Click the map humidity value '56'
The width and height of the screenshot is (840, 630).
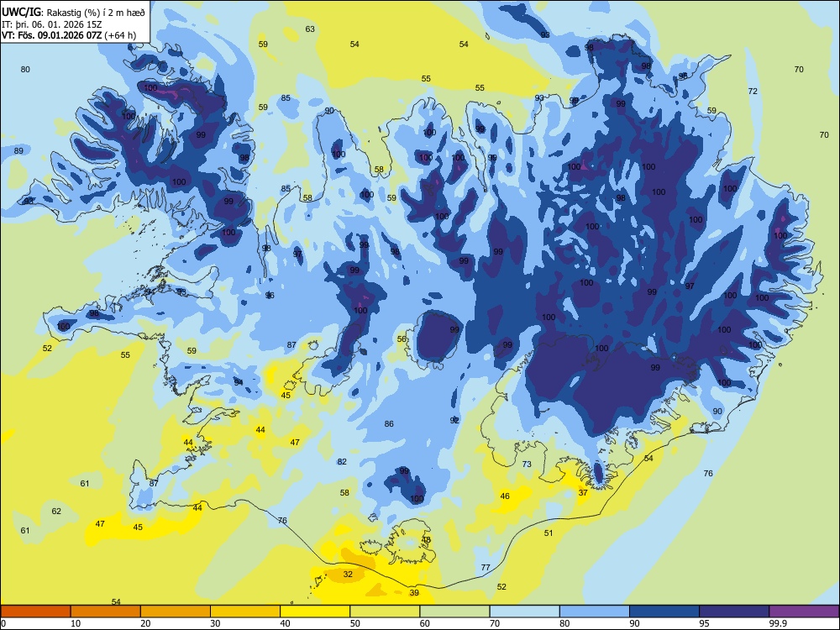[402, 339]
